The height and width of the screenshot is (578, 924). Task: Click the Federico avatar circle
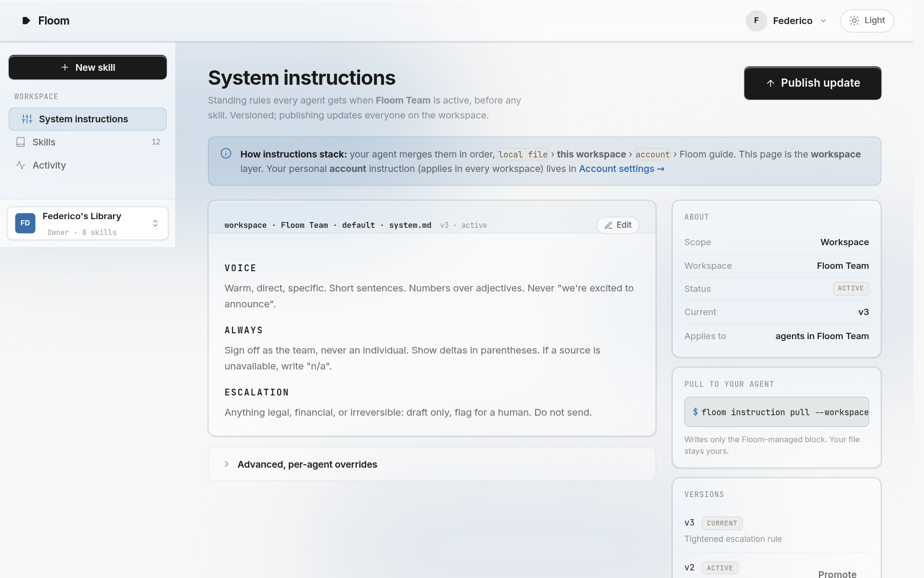[x=756, y=21]
